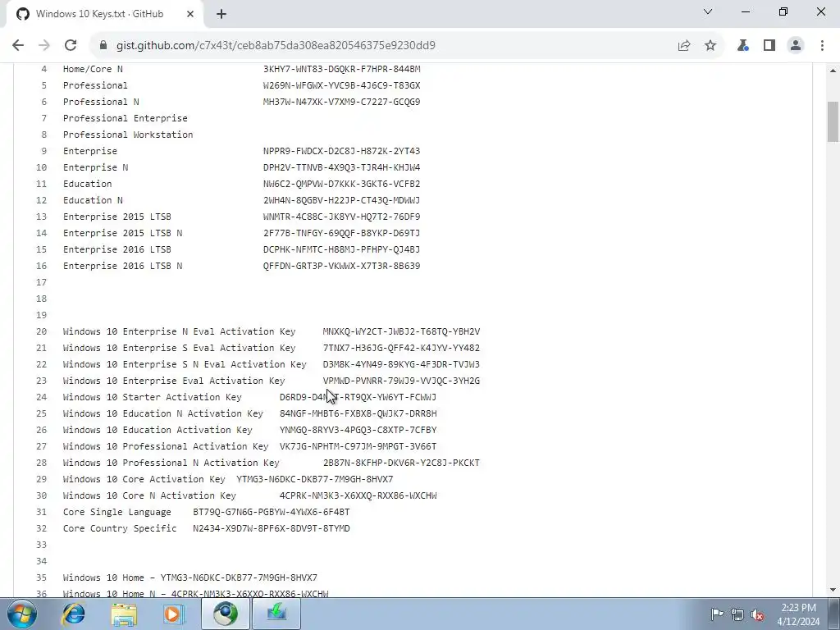Image resolution: width=840 pixels, height=630 pixels.
Task: Open the download app in the taskbar
Action: coord(276,614)
